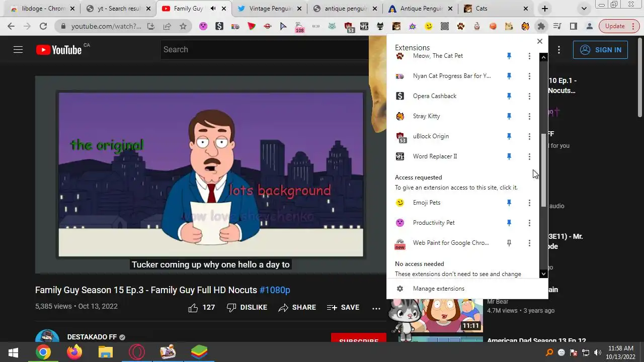
Task: Open more options for Word Replacer II
Action: 529,156
